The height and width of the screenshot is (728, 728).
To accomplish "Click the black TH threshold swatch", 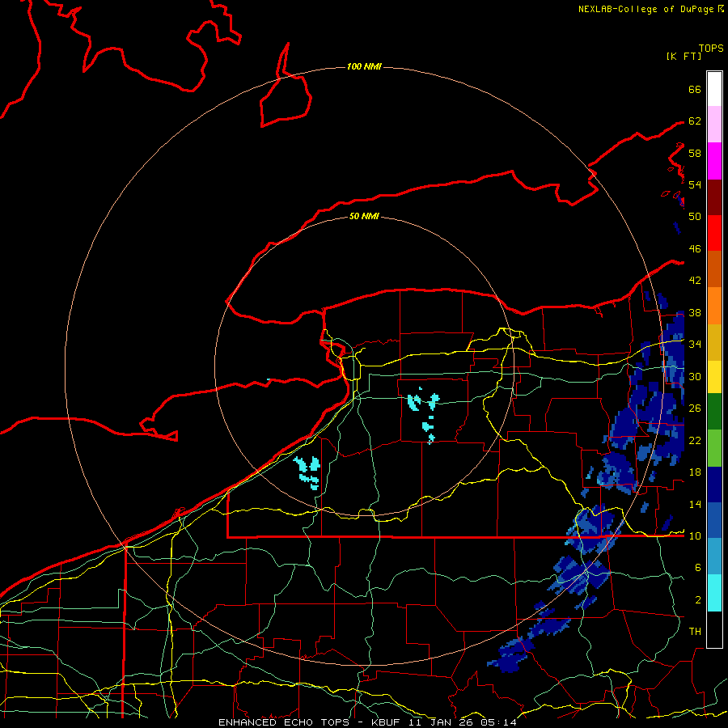I will click(714, 629).
